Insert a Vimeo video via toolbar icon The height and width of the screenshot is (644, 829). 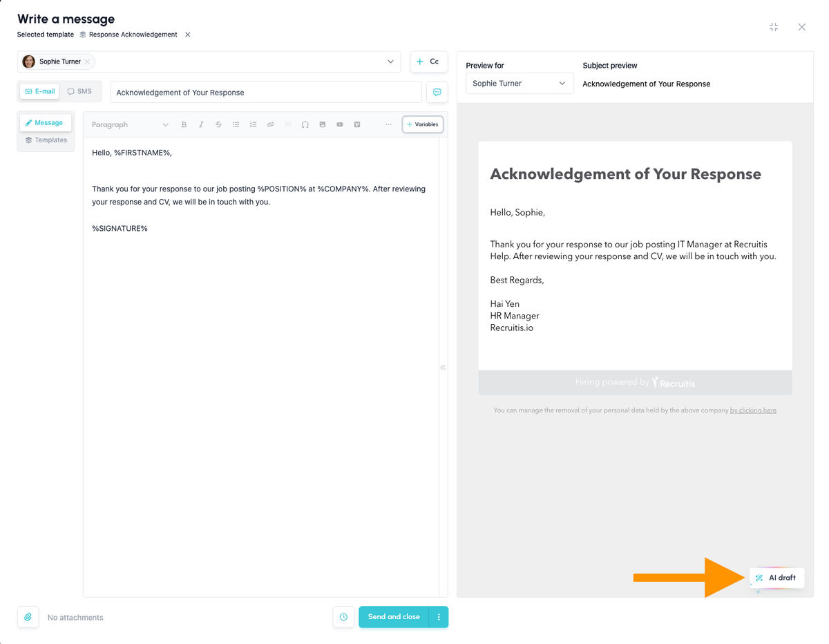356,124
